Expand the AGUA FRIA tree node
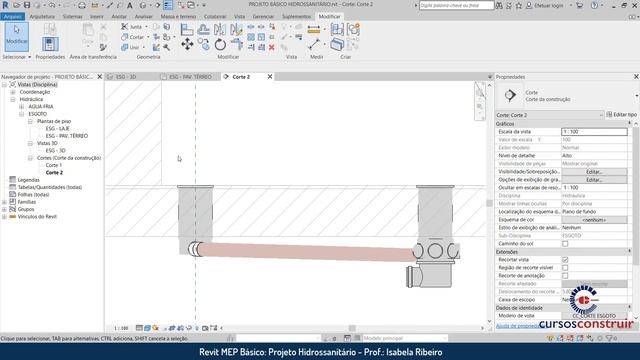The height and width of the screenshot is (360, 640). [x=22, y=107]
